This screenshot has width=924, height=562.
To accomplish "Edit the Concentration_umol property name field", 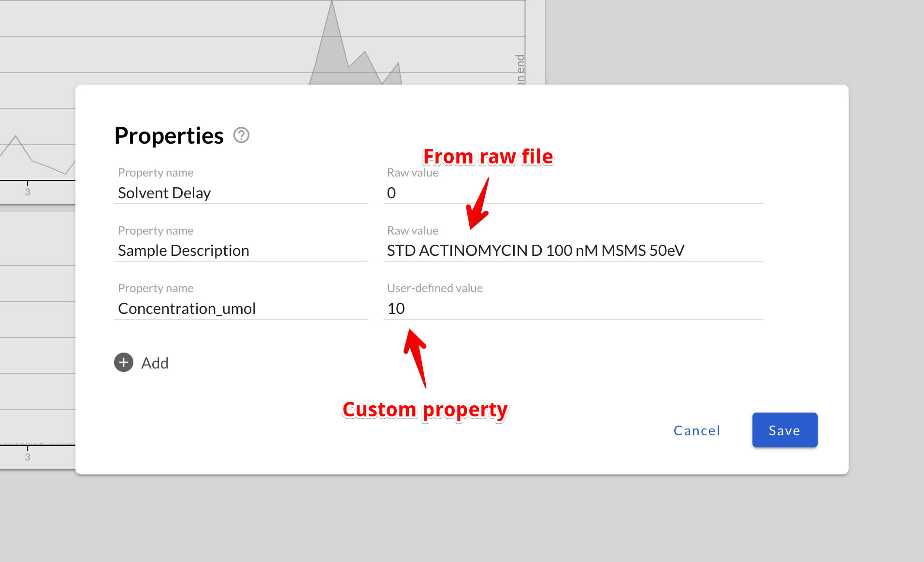I will pyautogui.click(x=240, y=309).
